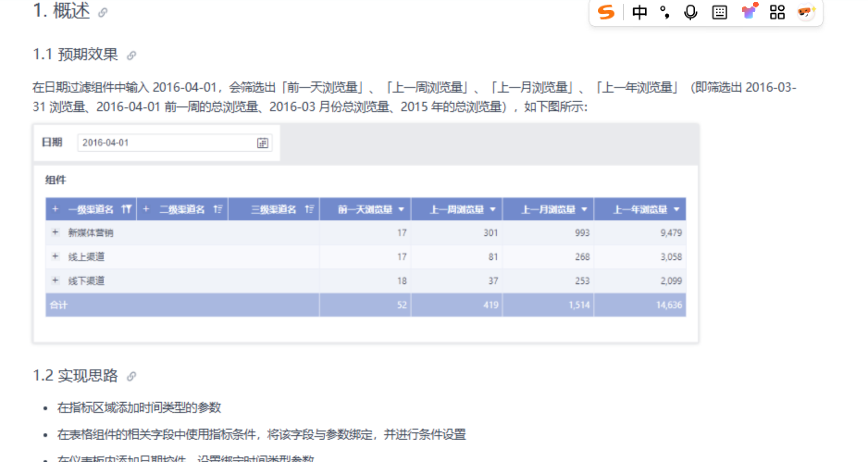Click value 18 in the 线下渠道 row

click(402, 281)
